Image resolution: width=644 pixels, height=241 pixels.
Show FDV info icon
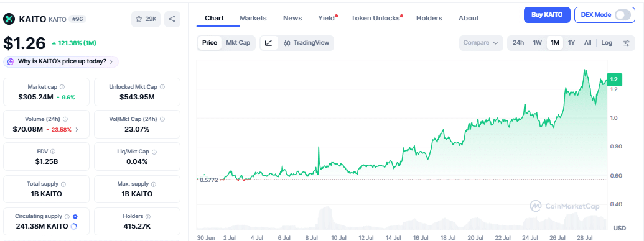coord(52,152)
